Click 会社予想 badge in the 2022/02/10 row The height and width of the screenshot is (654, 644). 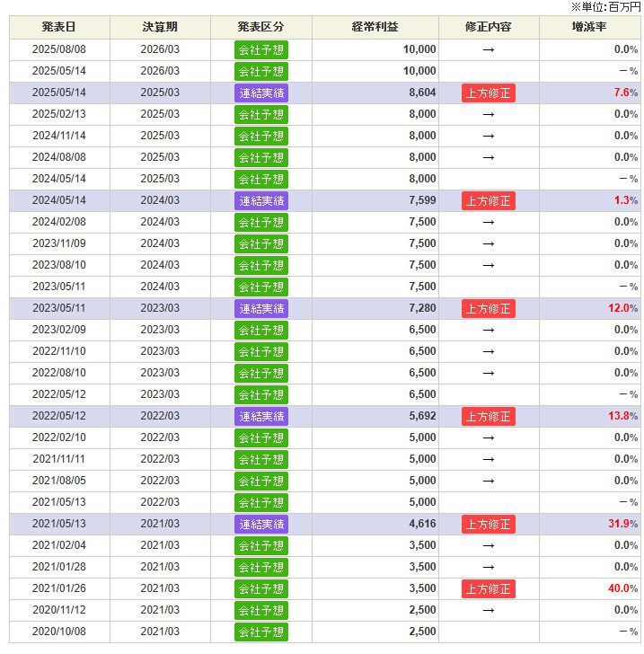pyautogui.click(x=261, y=438)
